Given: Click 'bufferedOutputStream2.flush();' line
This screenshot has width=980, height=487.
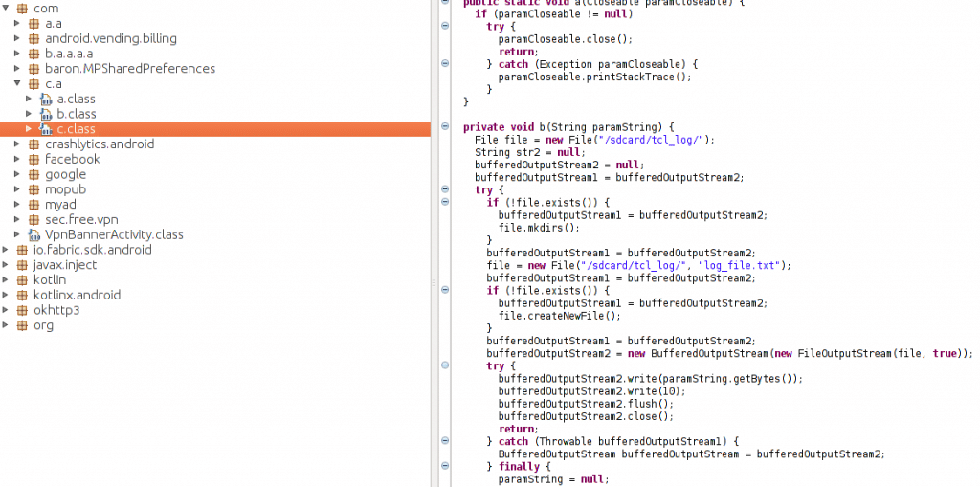Looking at the screenshot, I should click(587, 404).
